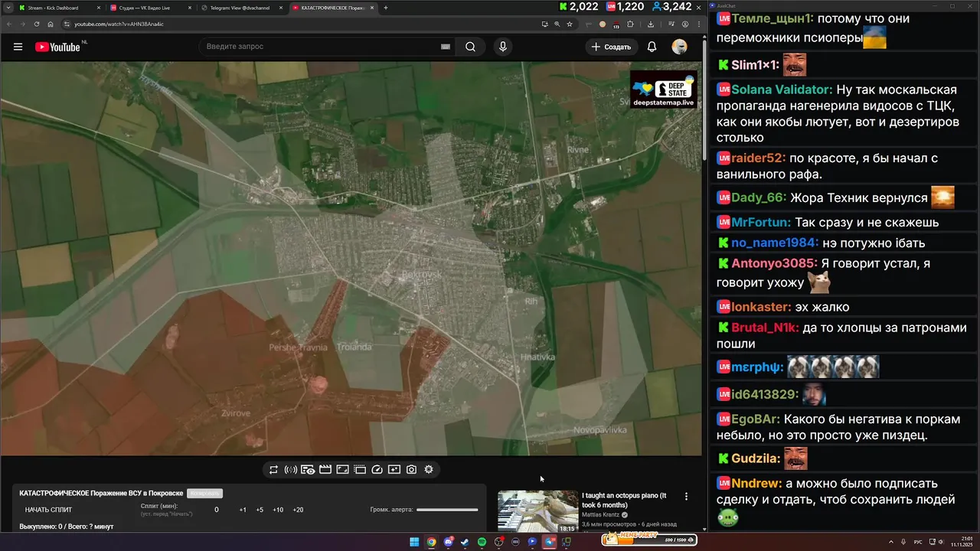Go to browser home page button
This screenshot has width=980, height=551.
(x=51, y=24)
